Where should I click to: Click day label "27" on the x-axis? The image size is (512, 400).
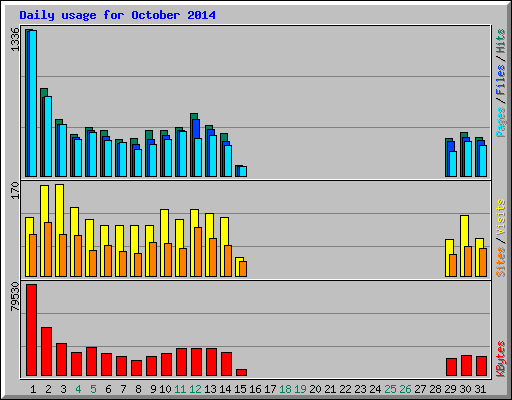[420, 389]
